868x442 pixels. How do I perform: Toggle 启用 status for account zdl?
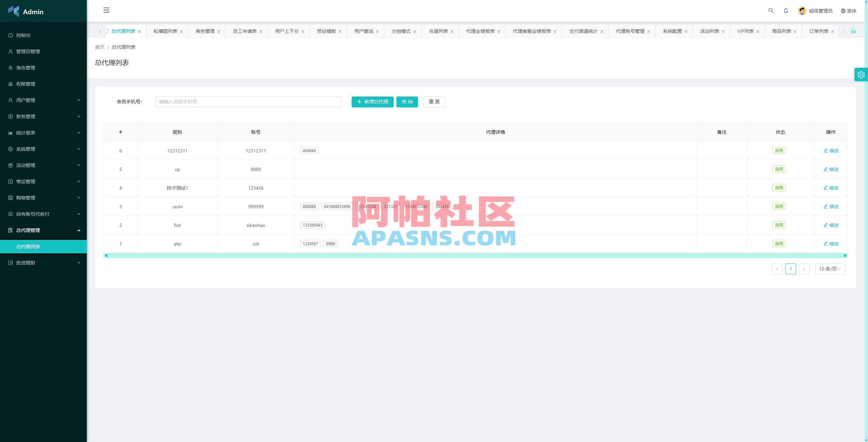[x=779, y=244]
